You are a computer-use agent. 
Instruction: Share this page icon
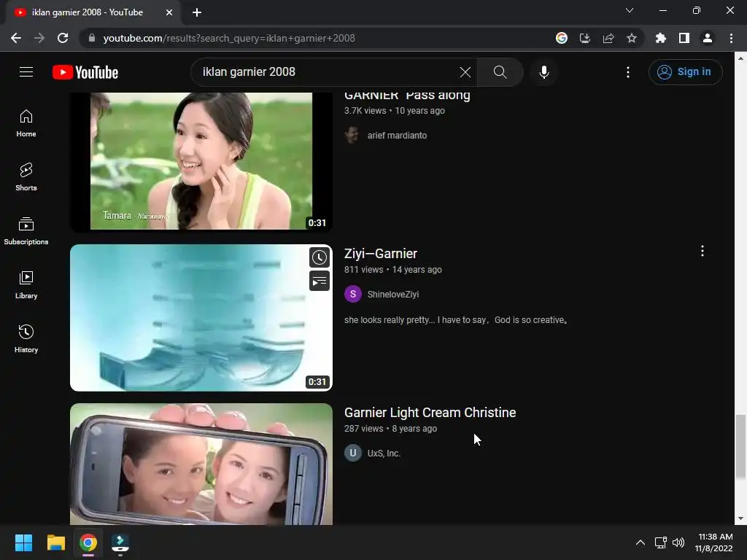(x=608, y=38)
